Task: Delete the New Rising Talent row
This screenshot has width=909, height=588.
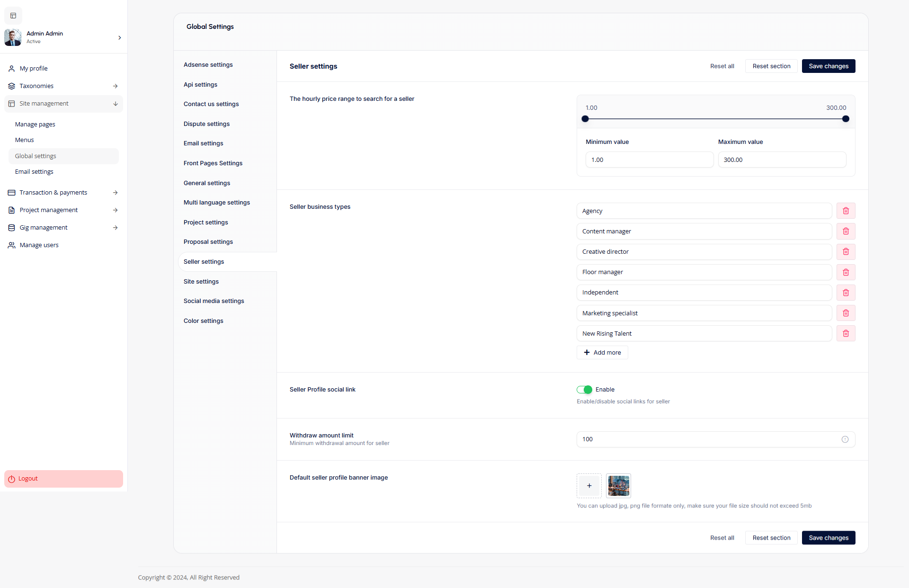Action: (846, 334)
